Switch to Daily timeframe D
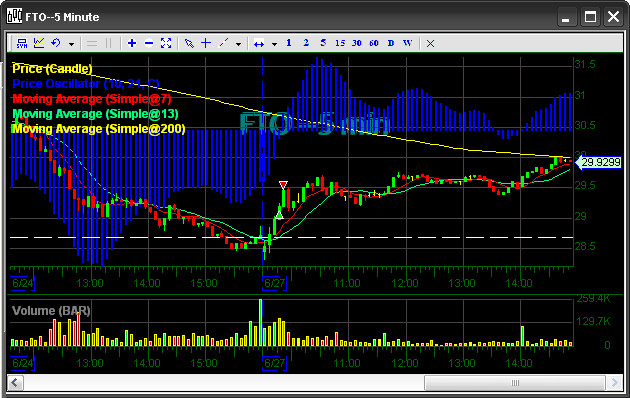The width and height of the screenshot is (630, 398). pos(391,43)
